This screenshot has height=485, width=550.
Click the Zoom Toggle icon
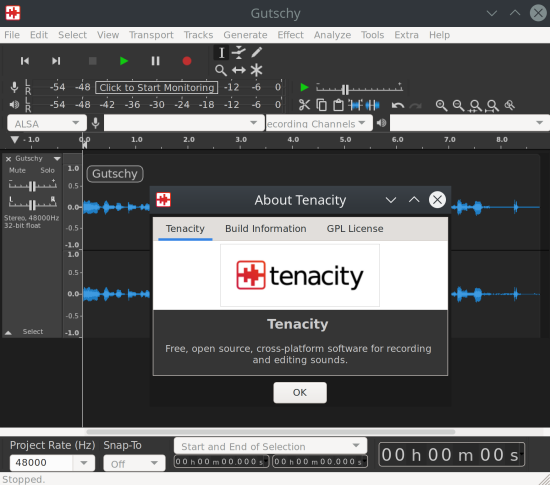pos(509,105)
